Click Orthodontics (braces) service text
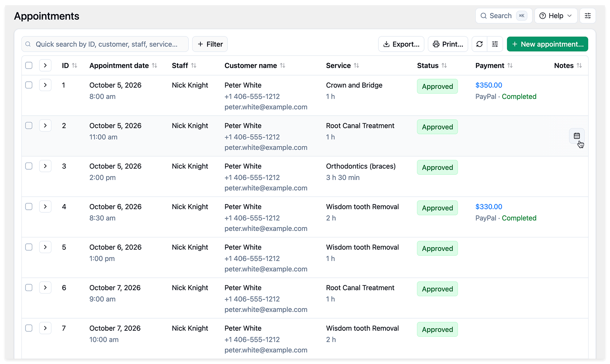Screen dimensions: 610x364 coord(361,166)
